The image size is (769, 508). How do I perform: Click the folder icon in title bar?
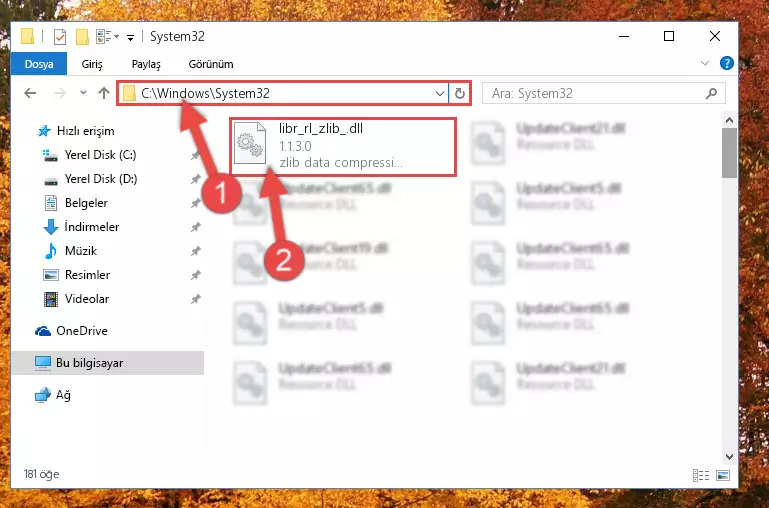(27, 37)
